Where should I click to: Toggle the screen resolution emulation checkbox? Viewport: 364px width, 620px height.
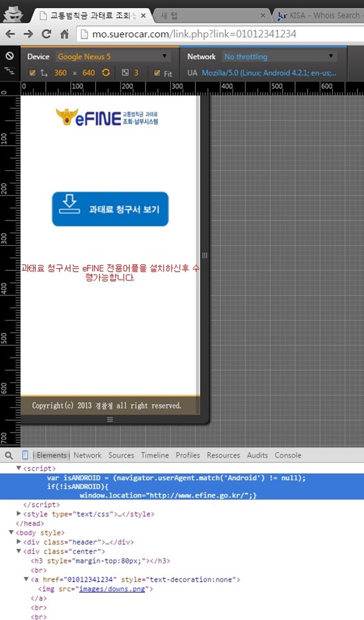click(x=32, y=73)
